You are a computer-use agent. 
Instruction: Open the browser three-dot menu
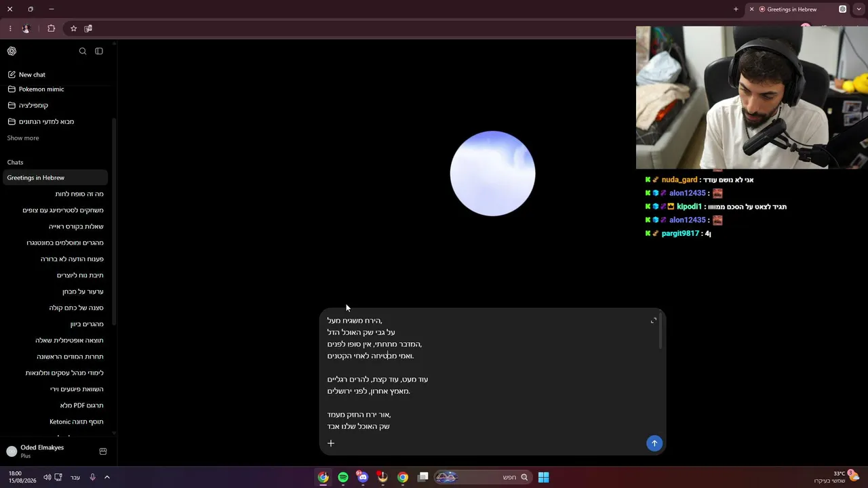10,28
